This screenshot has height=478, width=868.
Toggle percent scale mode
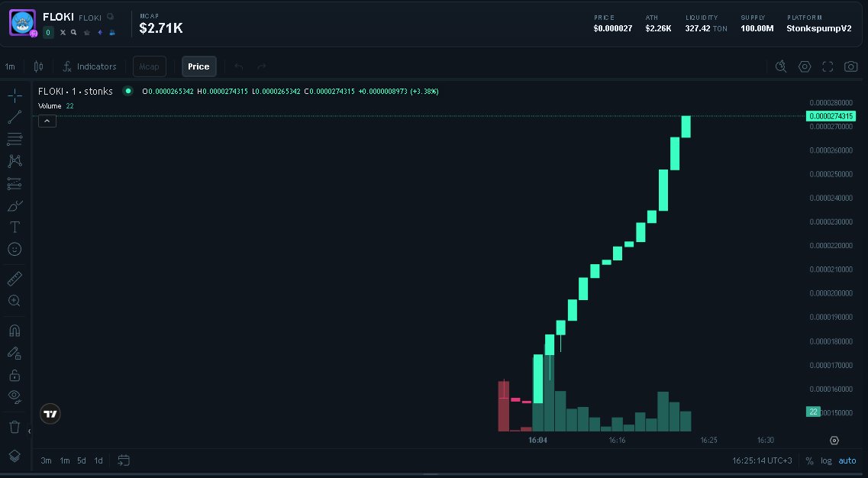[809, 460]
